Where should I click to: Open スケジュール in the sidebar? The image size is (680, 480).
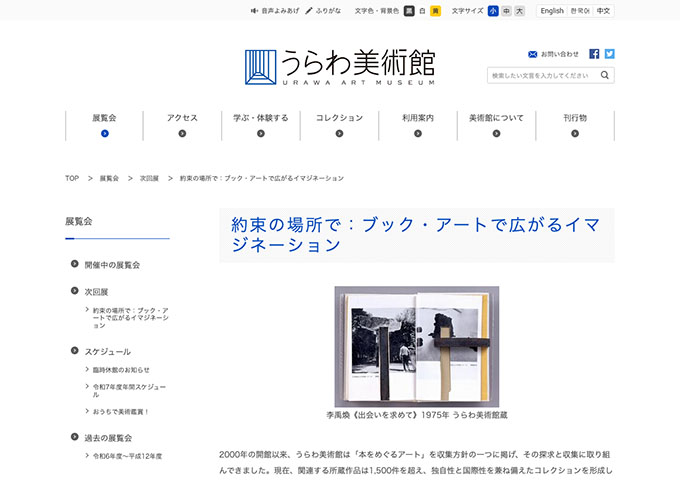coord(108,352)
